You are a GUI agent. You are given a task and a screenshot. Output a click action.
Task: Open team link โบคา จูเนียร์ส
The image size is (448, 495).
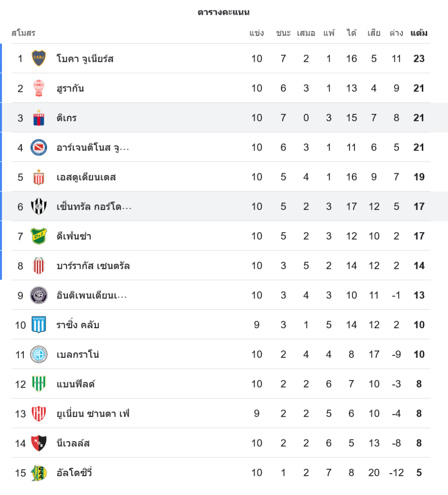pyautogui.click(x=85, y=59)
